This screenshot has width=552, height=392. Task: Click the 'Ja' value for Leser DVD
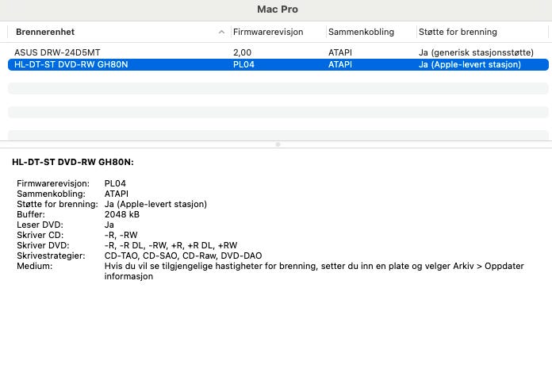[109, 225]
